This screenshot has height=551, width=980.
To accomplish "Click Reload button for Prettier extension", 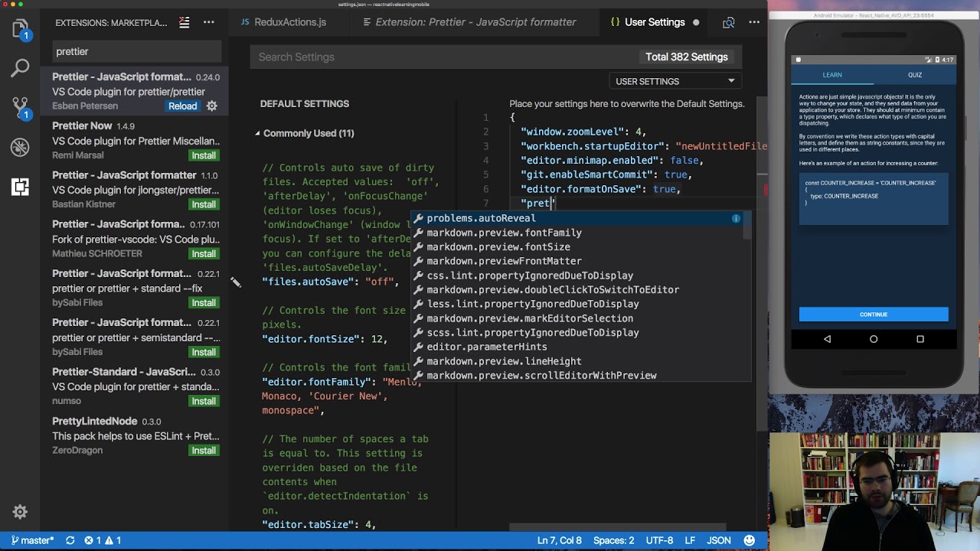I will click(x=183, y=106).
